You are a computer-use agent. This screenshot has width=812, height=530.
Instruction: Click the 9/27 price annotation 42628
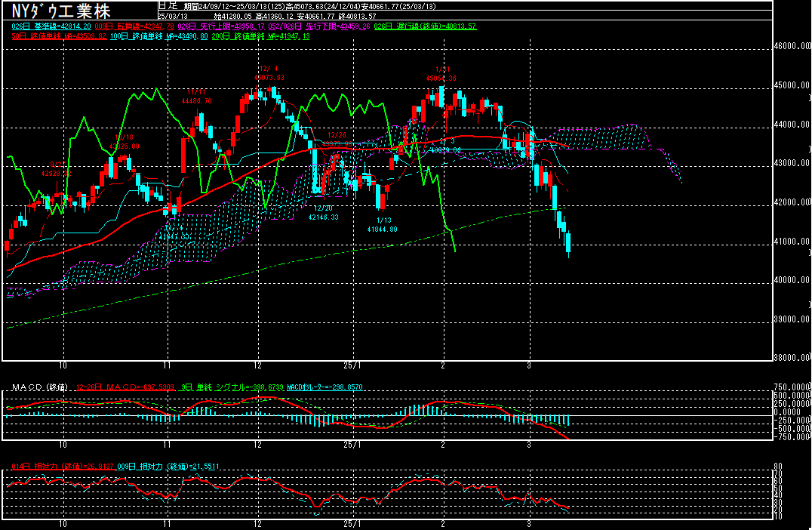pyautogui.click(x=57, y=169)
